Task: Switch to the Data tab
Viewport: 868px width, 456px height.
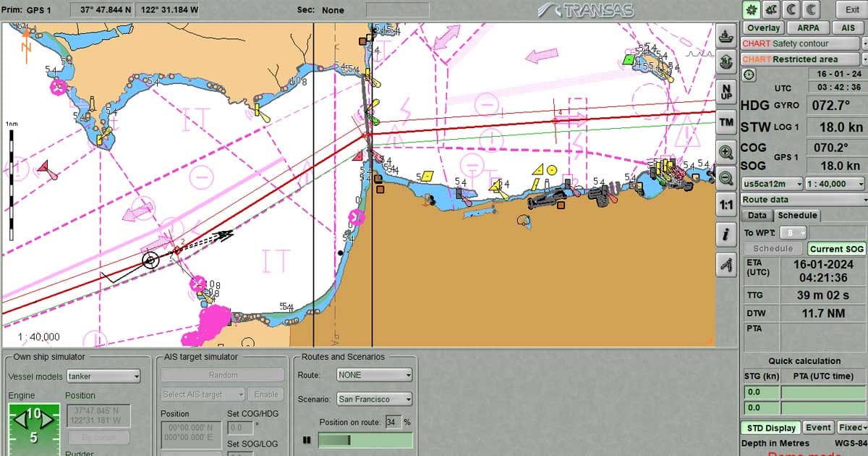Action: pos(757,216)
